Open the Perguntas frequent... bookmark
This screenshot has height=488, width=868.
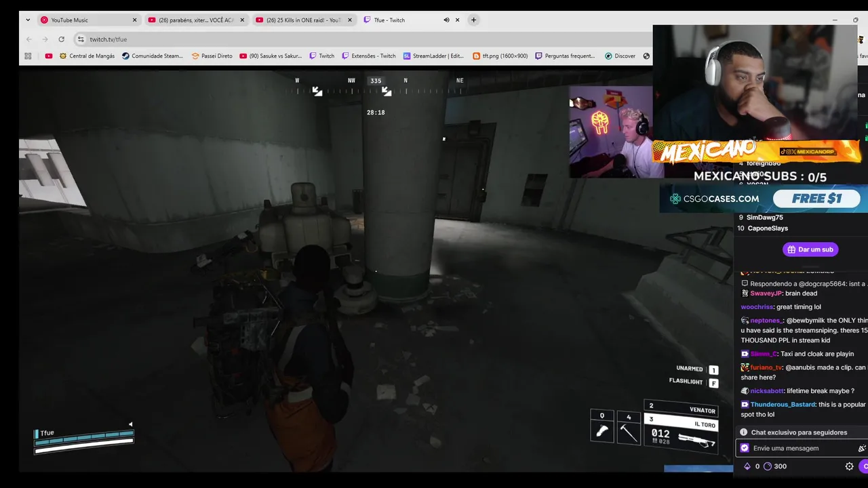click(x=565, y=56)
